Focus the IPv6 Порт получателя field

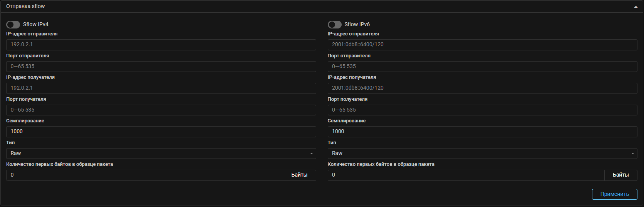[x=482, y=110]
